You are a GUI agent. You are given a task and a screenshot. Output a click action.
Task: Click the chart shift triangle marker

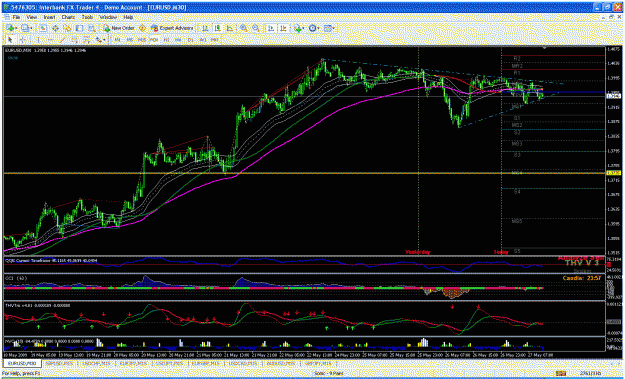point(545,48)
